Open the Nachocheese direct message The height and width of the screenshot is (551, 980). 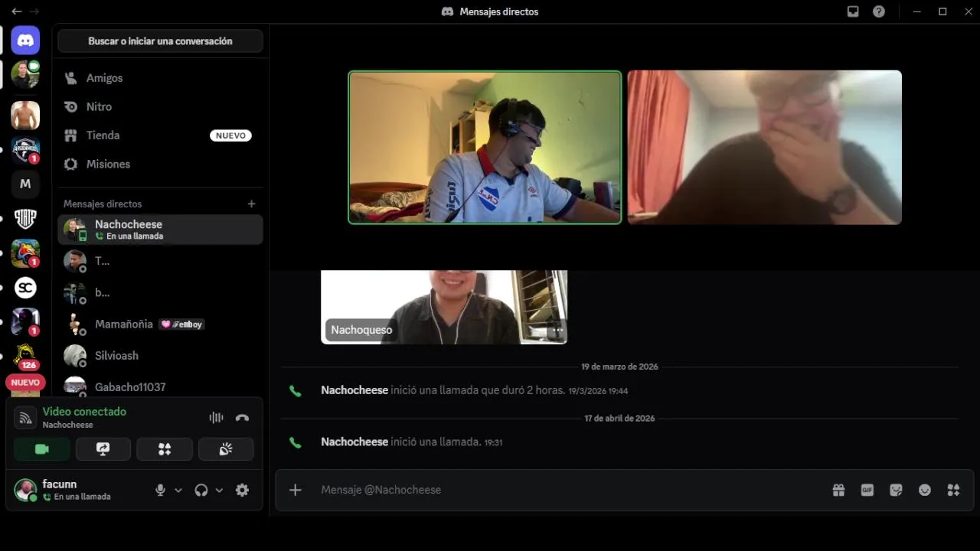click(160, 230)
